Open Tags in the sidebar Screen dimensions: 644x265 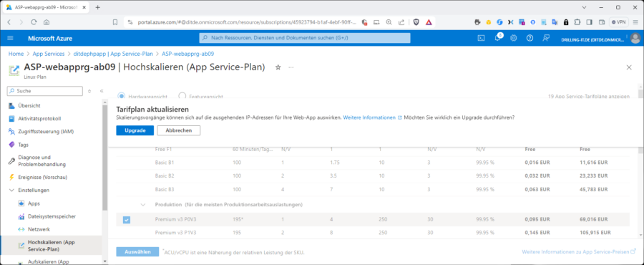(x=24, y=145)
